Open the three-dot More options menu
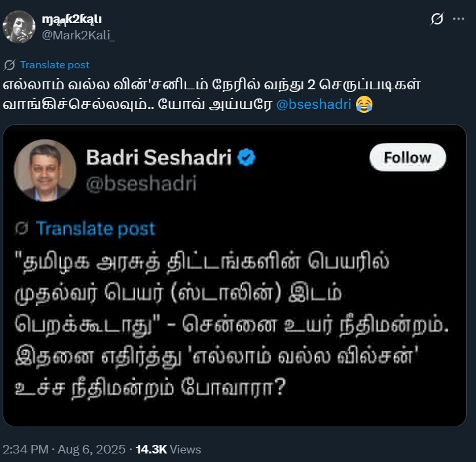The image size is (476, 462). click(458, 19)
